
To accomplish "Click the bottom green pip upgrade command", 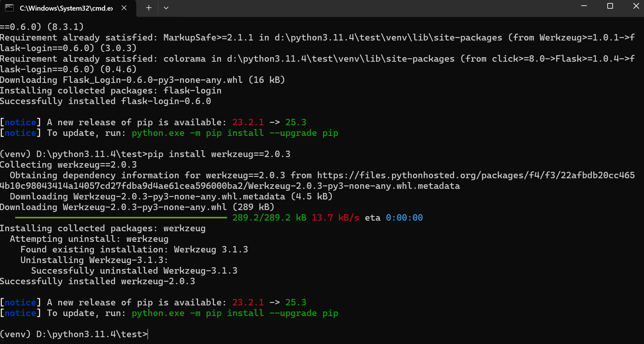I will click(235, 313).
